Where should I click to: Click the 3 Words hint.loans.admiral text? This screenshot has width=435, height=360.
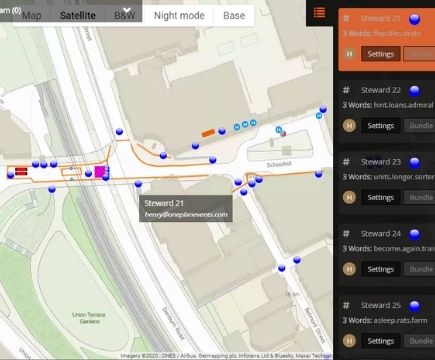click(x=388, y=105)
